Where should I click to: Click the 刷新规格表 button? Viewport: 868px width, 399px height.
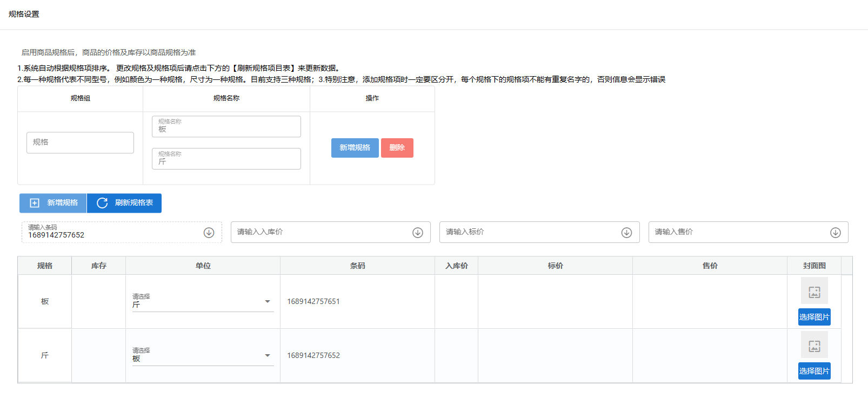(124, 203)
